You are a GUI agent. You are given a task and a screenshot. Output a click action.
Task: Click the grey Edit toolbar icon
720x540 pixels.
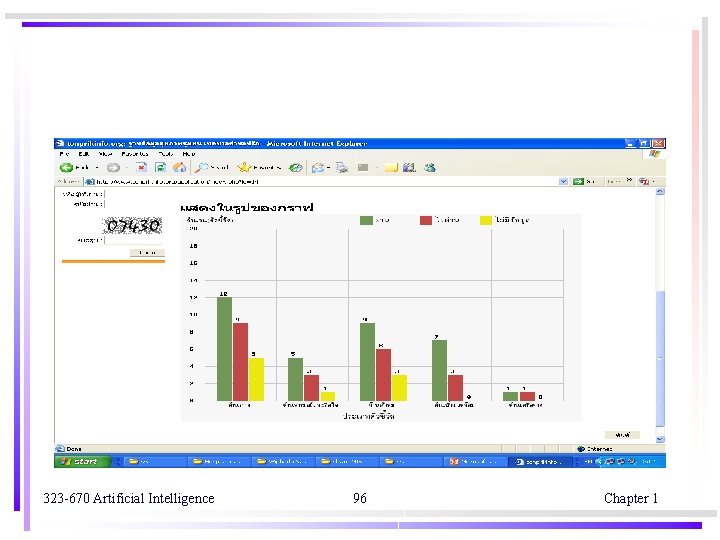point(363,168)
